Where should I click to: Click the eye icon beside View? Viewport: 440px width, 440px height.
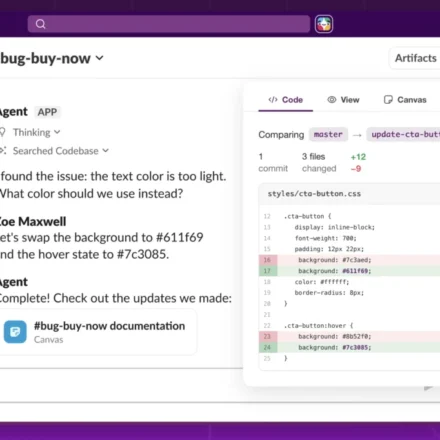tap(332, 100)
